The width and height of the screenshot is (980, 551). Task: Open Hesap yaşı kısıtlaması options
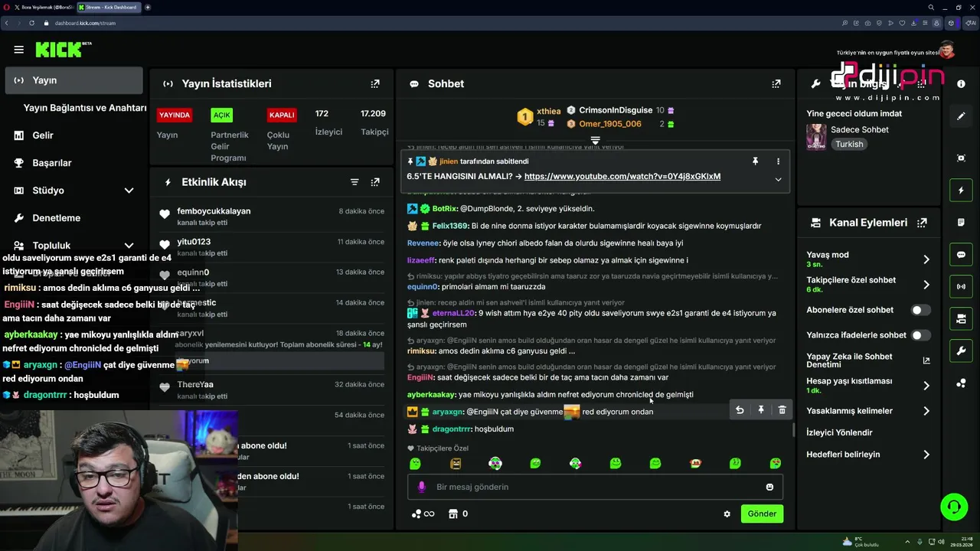point(868,386)
